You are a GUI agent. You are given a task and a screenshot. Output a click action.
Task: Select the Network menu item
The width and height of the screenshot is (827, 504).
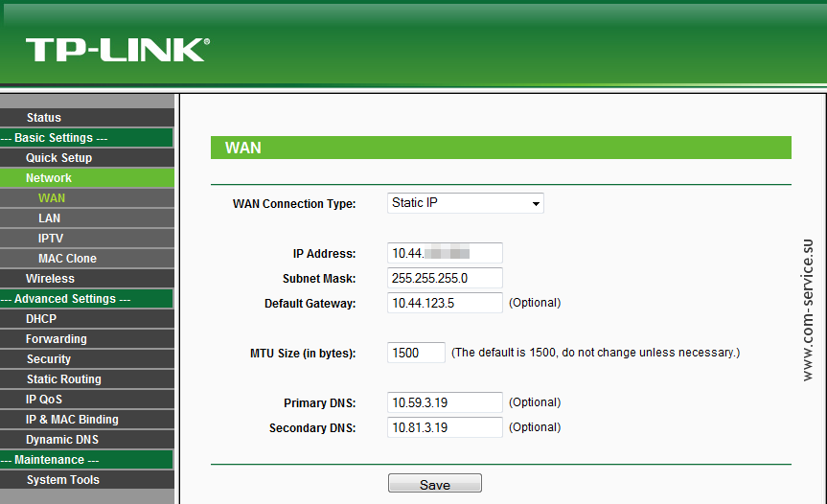pos(87,177)
